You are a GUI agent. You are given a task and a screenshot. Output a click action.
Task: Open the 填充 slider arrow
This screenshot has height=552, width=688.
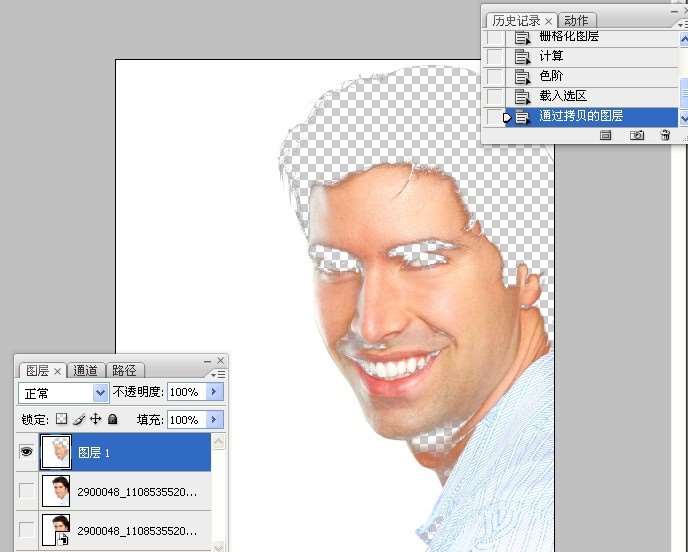tap(215, 419)
